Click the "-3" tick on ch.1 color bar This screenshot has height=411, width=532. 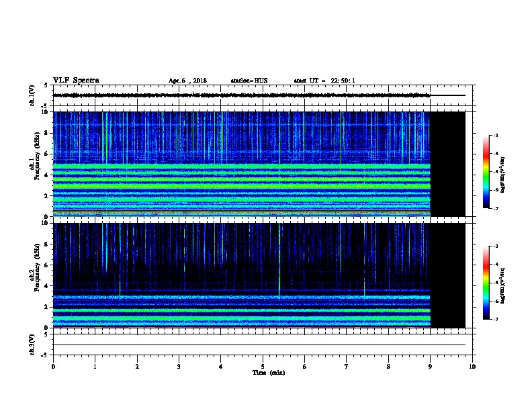click(x=496, y=135)
